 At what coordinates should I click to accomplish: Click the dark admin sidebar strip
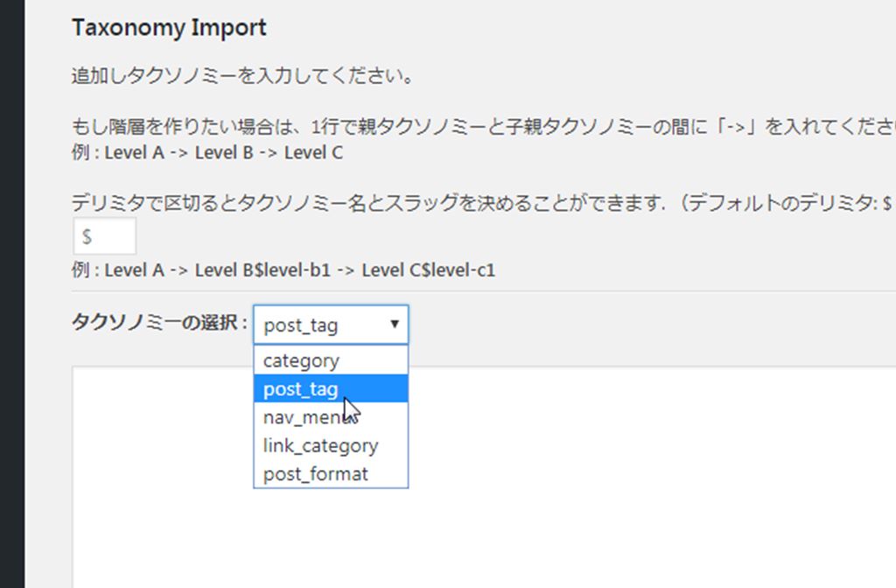(12, 294)
